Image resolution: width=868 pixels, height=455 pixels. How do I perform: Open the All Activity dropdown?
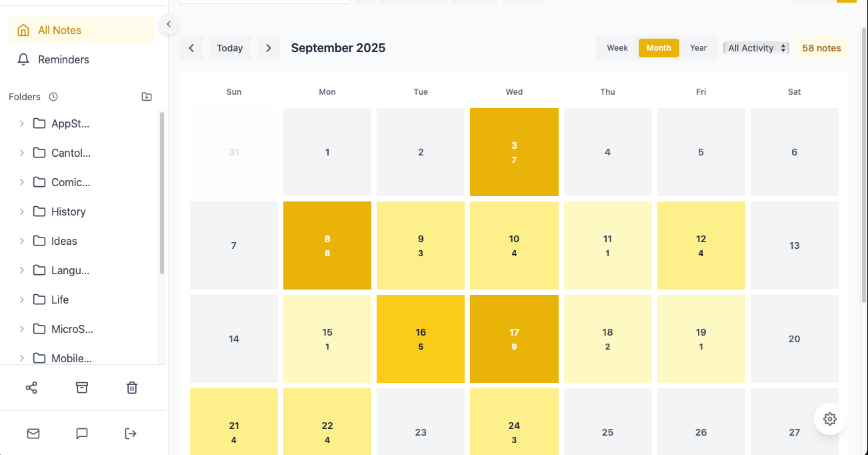coord(756,48)
